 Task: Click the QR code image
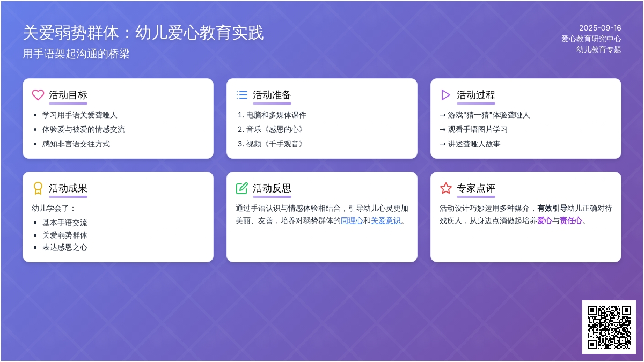(609, 327)
